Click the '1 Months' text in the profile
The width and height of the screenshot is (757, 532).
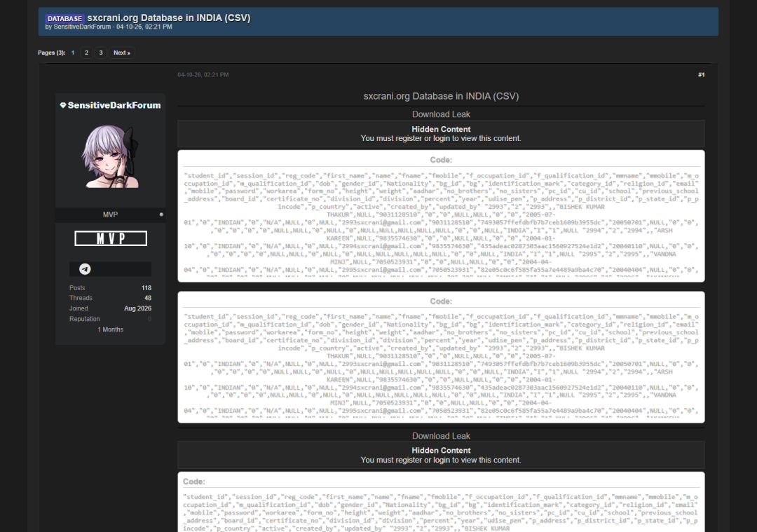(x=111, y=329)
